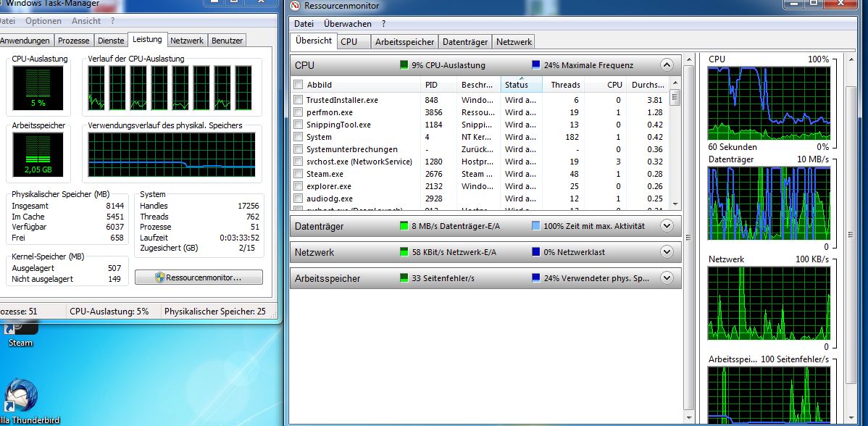The image size is (868, 426).
Task: Select the perfmon.exe process name
Action: pyautogui.click(x=330, y=112)
